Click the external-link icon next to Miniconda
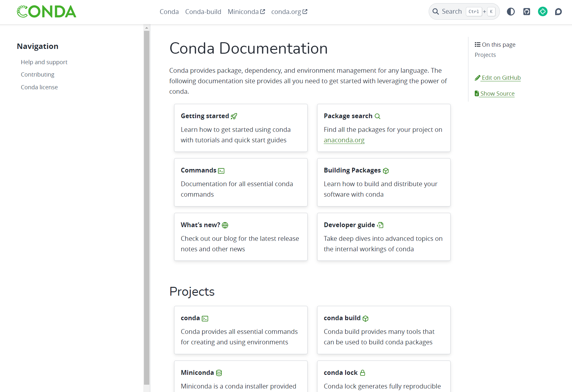The image size is (572, 392). point(262,12)
